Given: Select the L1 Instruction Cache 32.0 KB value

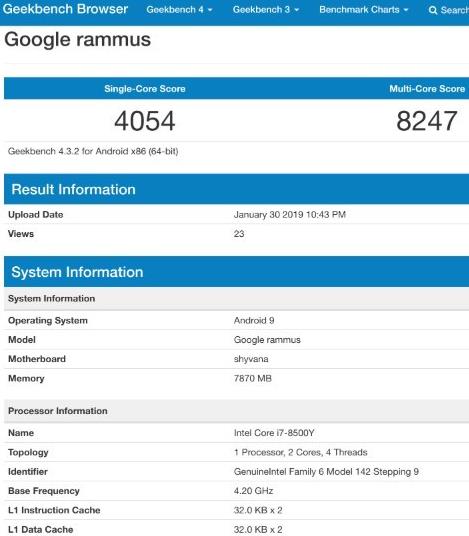Looking at the screenshot, I should coord(258,510).
